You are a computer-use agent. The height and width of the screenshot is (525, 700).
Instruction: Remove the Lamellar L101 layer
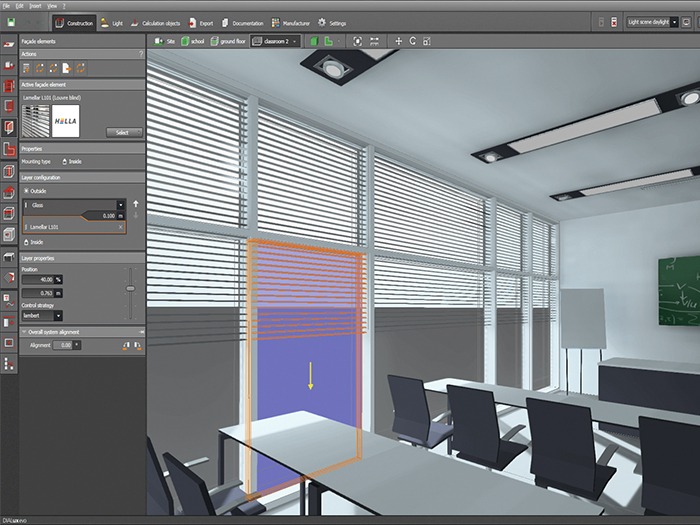121,228
